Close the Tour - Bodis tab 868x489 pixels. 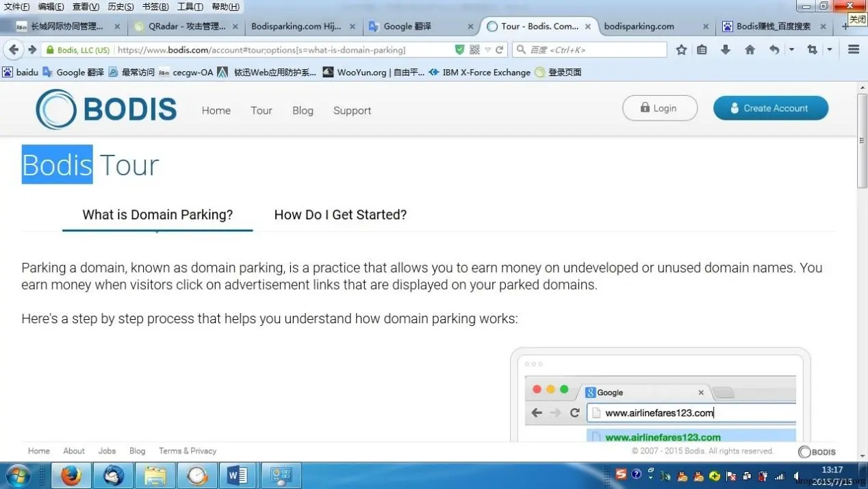pyautogui.click(x=587, y=27)
